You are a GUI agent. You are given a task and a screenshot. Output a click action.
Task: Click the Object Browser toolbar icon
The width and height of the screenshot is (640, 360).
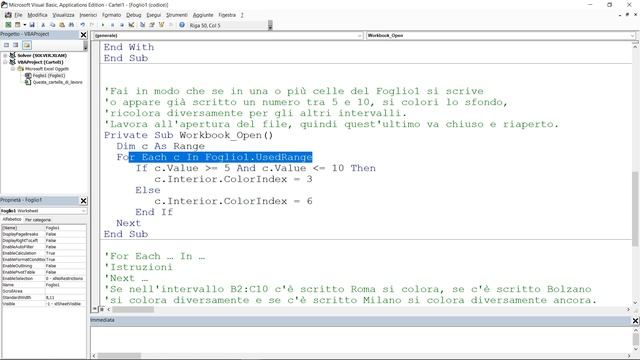pos(161,25)
